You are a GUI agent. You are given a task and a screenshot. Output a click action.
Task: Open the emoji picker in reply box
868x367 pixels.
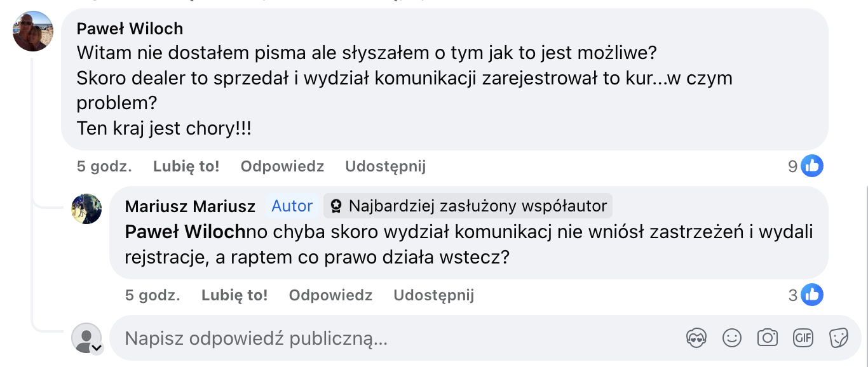(x=732, y=338)
